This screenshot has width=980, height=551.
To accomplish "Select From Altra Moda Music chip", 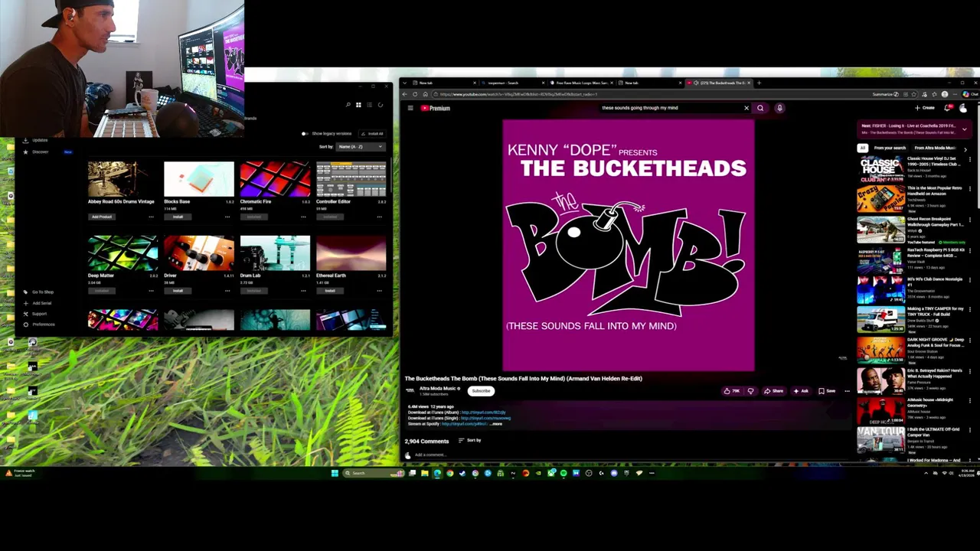I will coord(936,148).
